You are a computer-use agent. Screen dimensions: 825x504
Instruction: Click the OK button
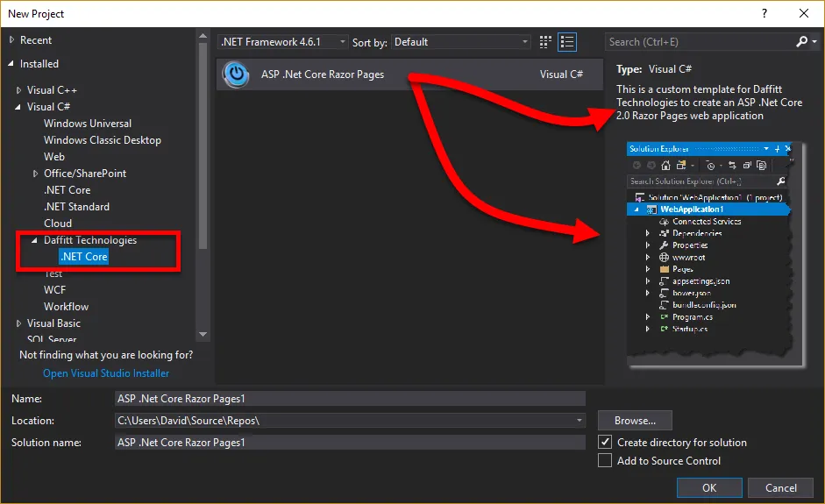pos(709,487)
